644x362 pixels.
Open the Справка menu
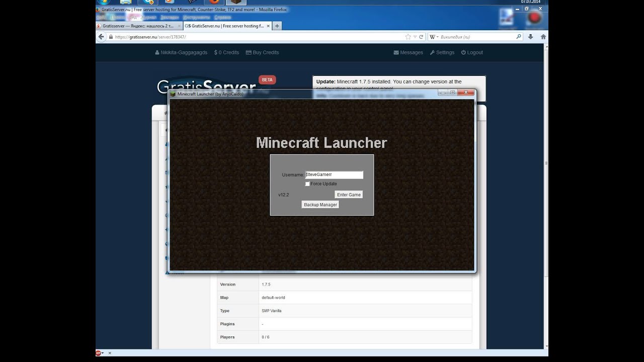tap(222, 17)
